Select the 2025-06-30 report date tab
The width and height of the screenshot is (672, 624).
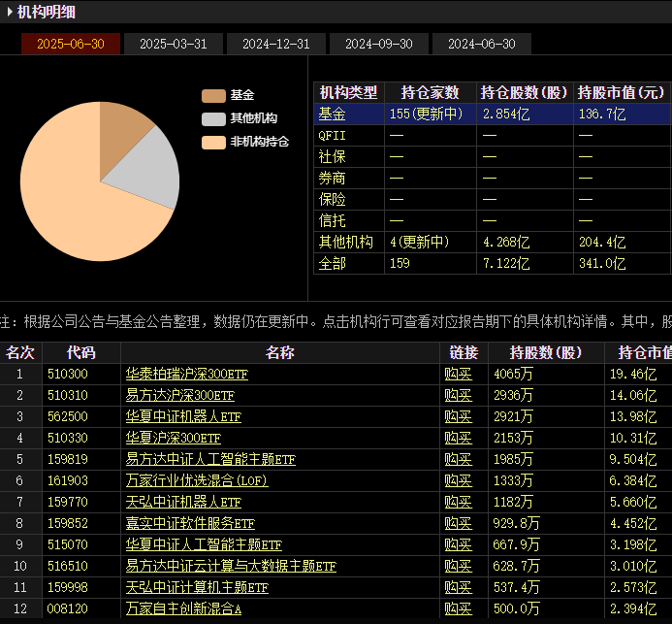coord(70,44)
